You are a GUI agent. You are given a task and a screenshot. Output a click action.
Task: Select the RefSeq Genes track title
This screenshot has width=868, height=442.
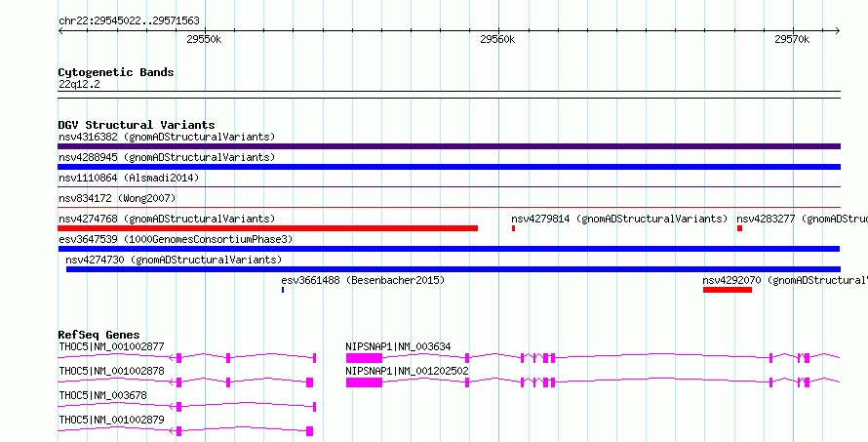pos(99,335)
